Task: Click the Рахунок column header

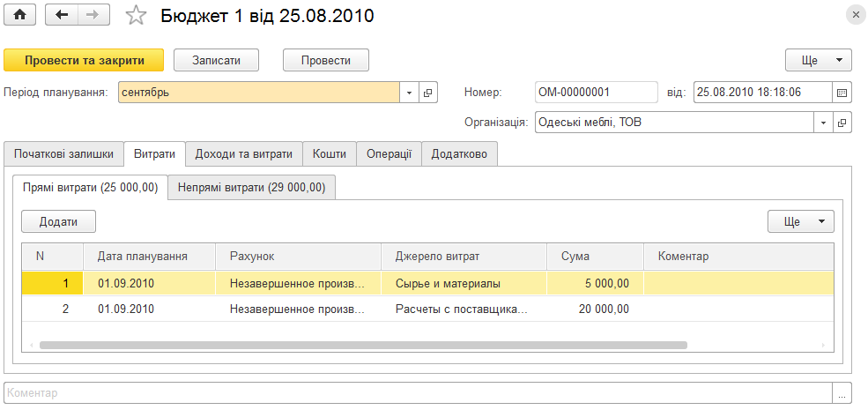Action: tap(299, 257)
